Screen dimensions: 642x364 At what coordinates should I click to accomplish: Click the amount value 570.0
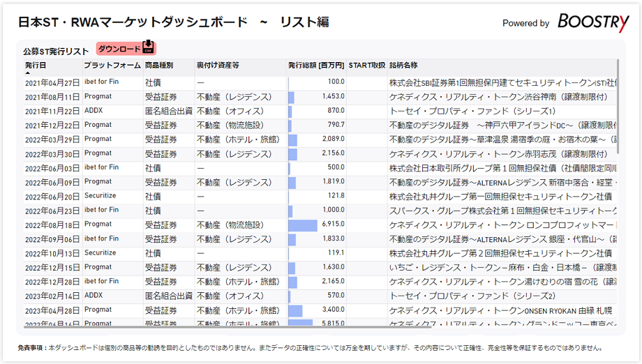coord(336,295)
